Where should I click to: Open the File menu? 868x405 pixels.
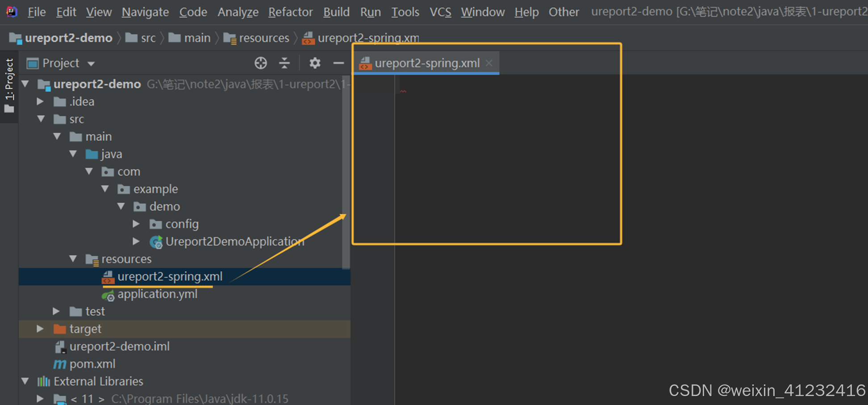coord(37,12)
